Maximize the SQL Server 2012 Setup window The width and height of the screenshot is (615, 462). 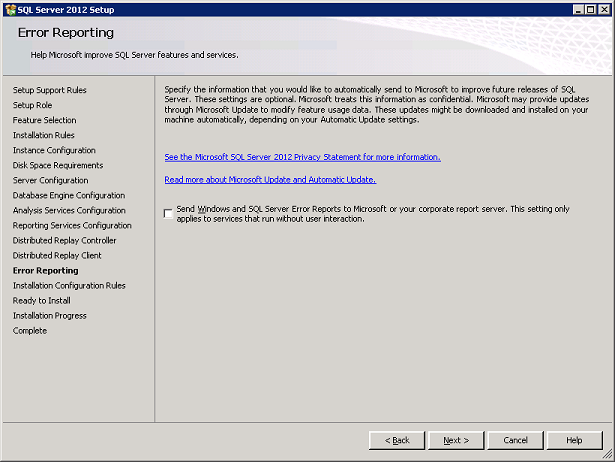click(x=591, y=9)
